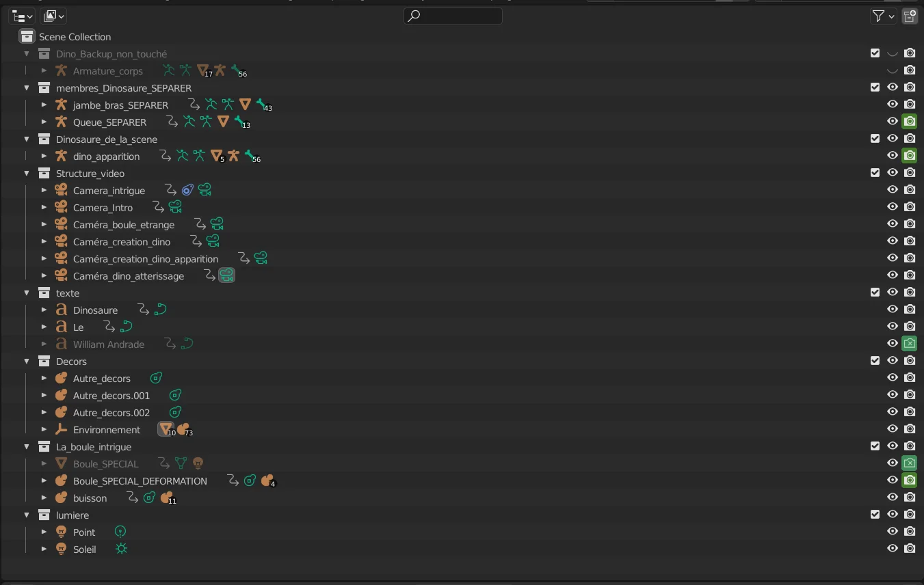
Task: Click the armature icon of jambe_bras_SEPARER
Action: pos(61,105)
